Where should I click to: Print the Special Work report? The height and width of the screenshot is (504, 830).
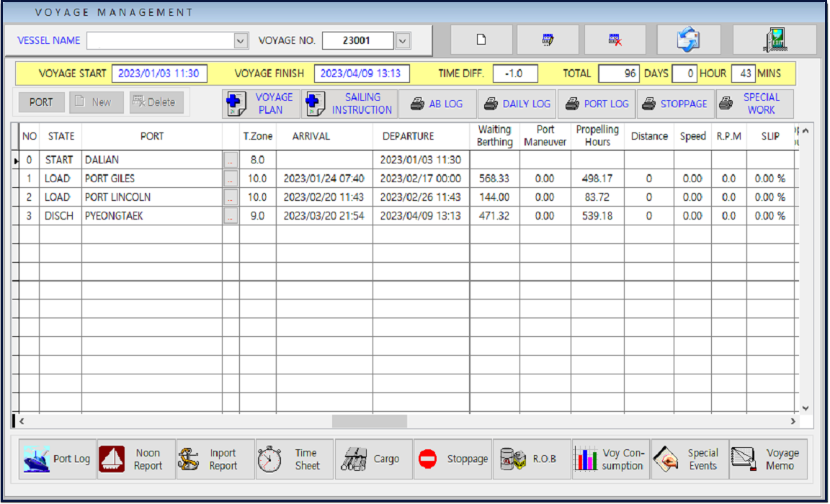coord(754,104)
